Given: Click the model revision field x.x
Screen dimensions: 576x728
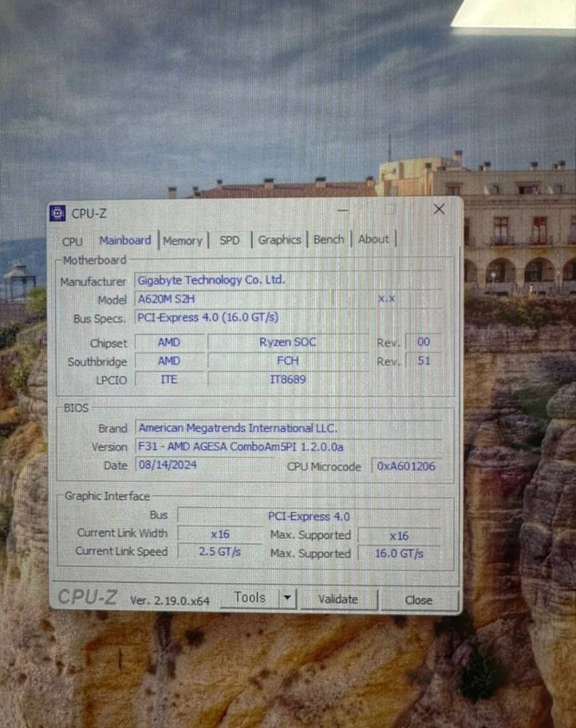Looking at the screenshot, I should pyautogui.click(x=387, y=298).
